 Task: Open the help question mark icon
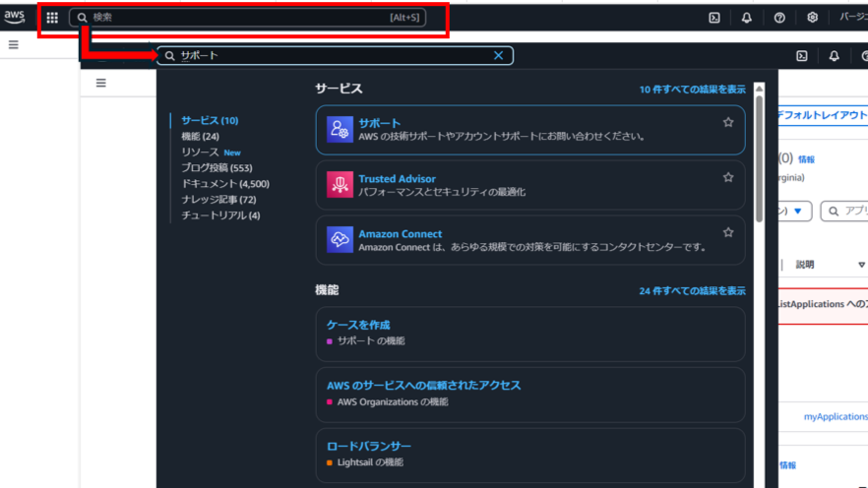tap(779, 18)
